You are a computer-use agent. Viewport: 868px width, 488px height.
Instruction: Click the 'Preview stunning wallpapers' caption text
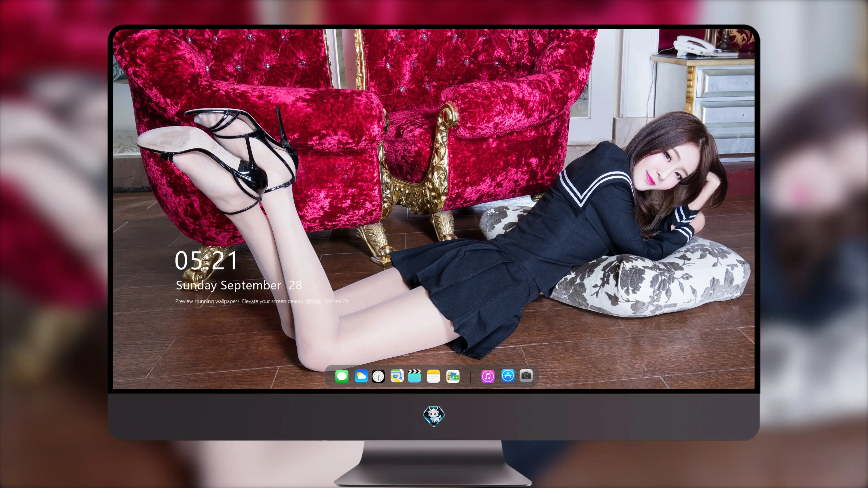[262, 301]
